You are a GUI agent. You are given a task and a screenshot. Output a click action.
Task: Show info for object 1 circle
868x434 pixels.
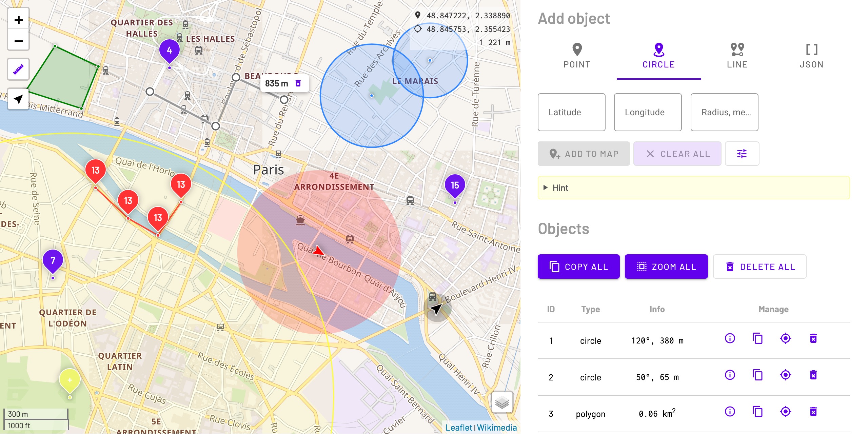coord(730,338)
